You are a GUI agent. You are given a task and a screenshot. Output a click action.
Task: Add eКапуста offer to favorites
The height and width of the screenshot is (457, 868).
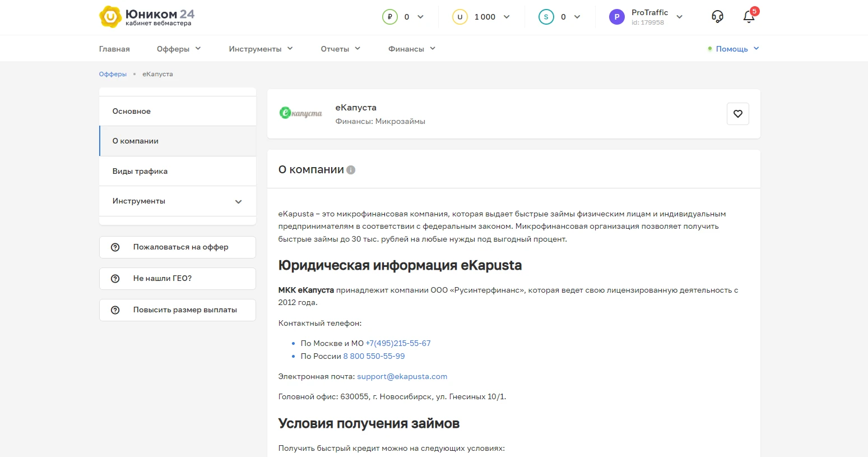coord(738,114)
